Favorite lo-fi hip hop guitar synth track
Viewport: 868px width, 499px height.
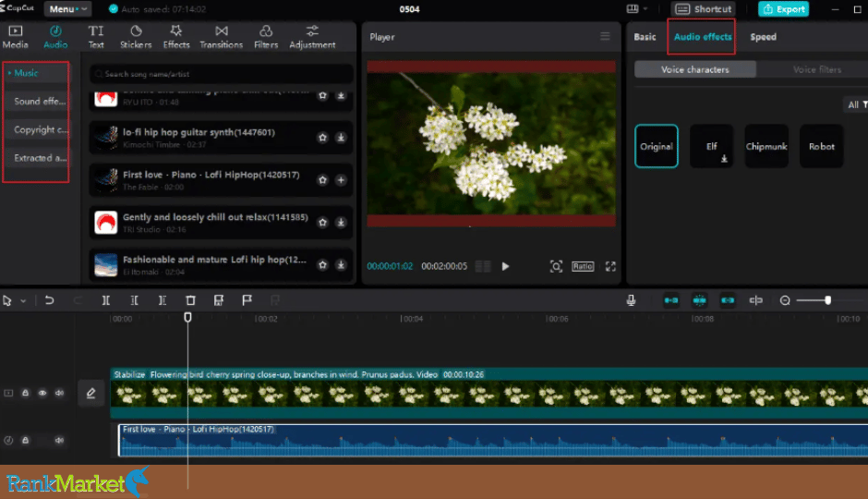tap(323, 138)
